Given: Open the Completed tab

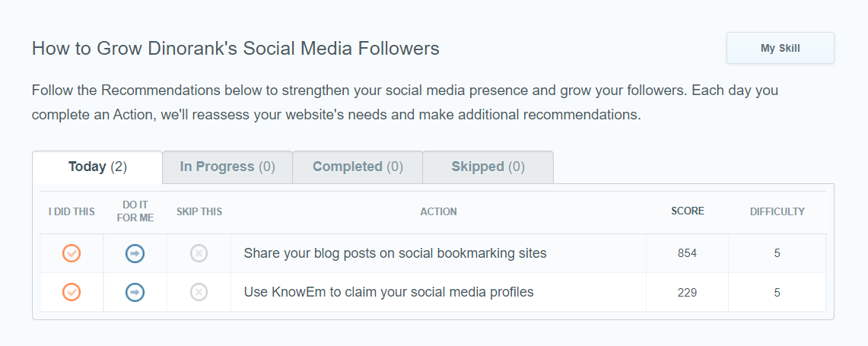Looking at the screenshot, I should pos(358,167).
